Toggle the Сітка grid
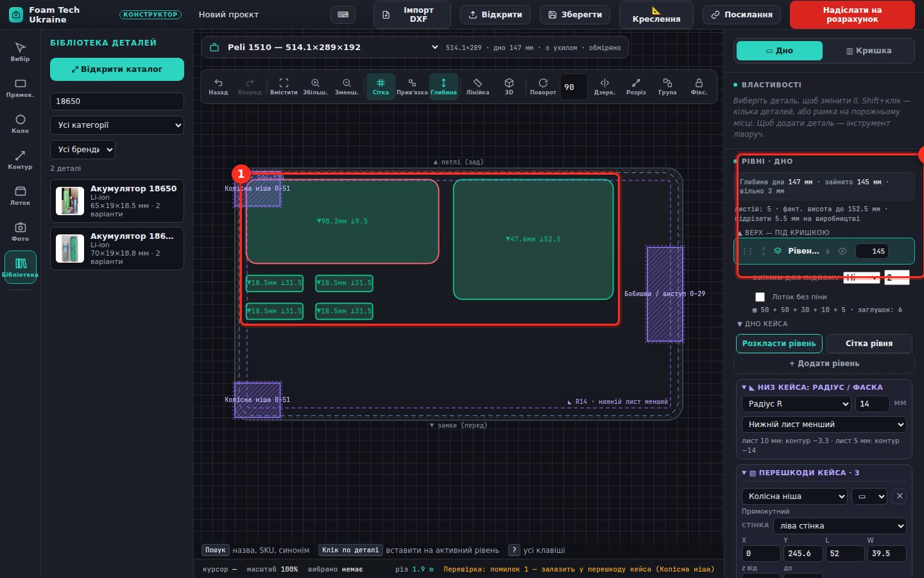The width and height of the screenshot is (924, 578). 381,87
